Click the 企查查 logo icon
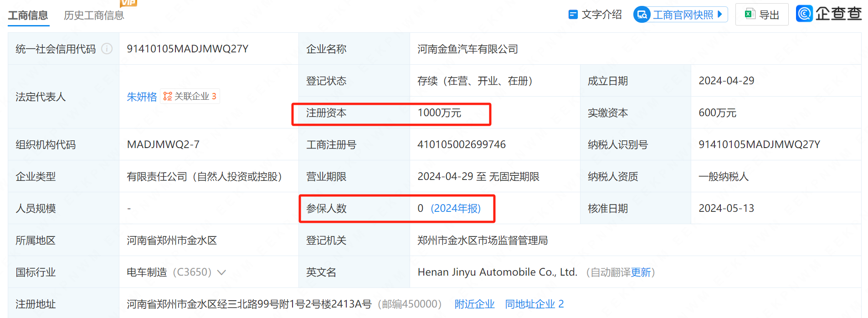The height and width of the screenshot is (318, 868). pyautogui.click(x=804, y=13)
